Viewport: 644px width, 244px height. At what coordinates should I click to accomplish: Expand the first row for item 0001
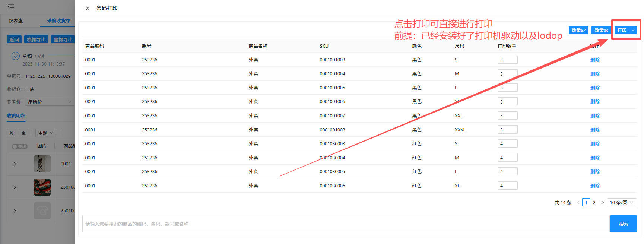[x=15, y=164]
